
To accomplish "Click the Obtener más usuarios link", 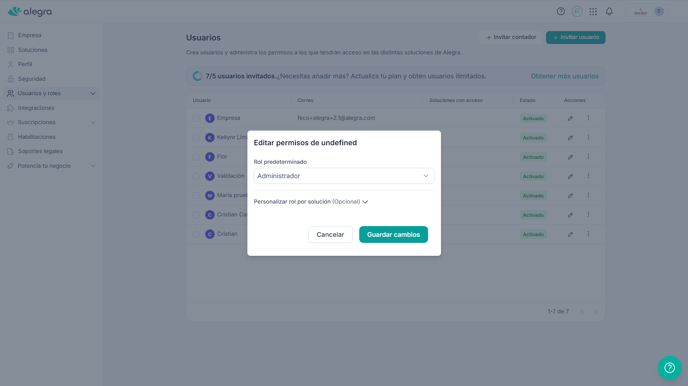I will [564, 76].
